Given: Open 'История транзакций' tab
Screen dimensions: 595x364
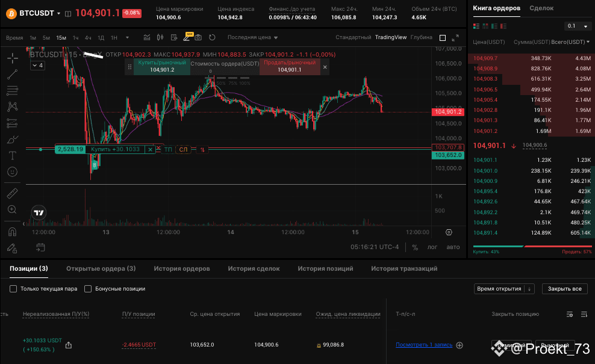Looking at the screenshot, I should click(x=404, y=268).
